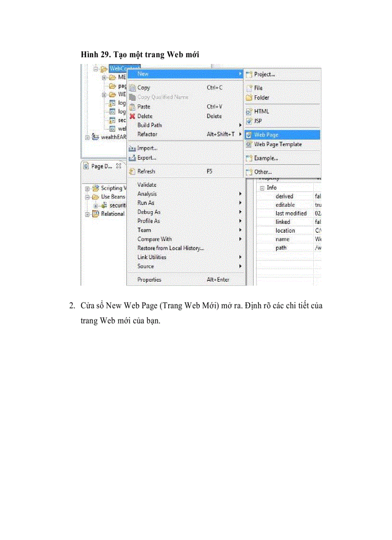Click the Import icon
392x540 pixels.
tap(132, 149)
